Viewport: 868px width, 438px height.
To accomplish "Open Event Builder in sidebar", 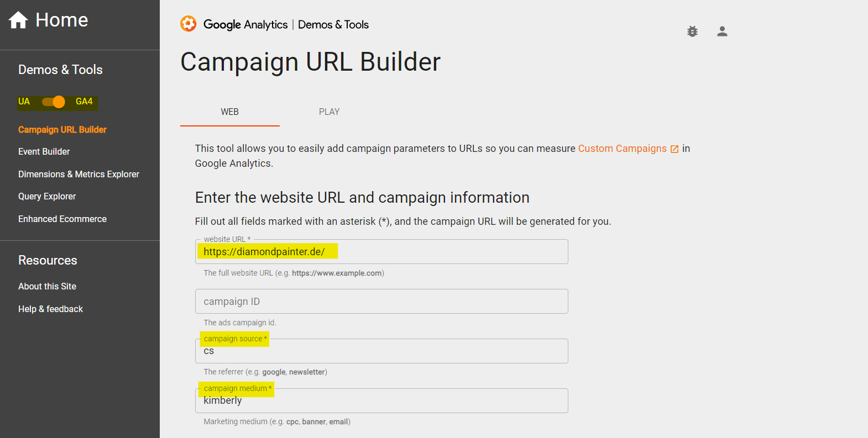I will click(x=44, y=151).
